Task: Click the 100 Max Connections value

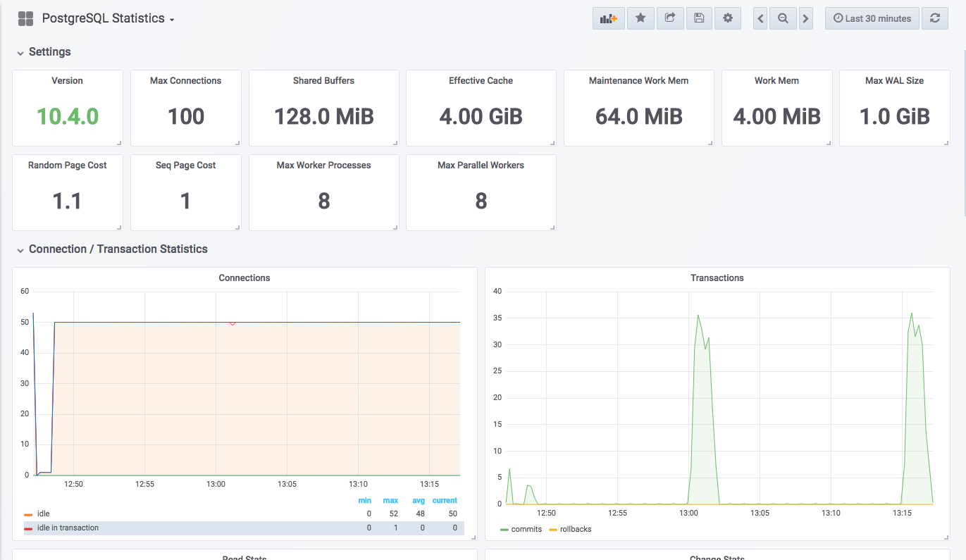Action: pos(186,116)
